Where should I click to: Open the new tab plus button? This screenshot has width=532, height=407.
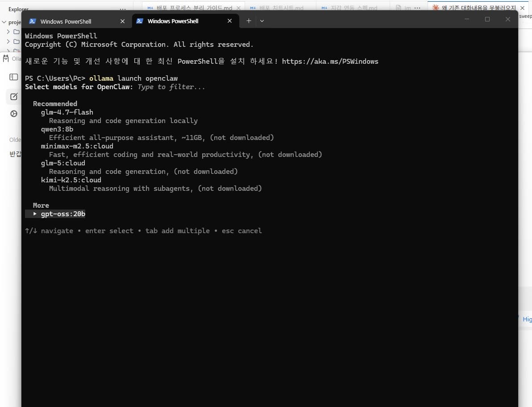(249, 21)
